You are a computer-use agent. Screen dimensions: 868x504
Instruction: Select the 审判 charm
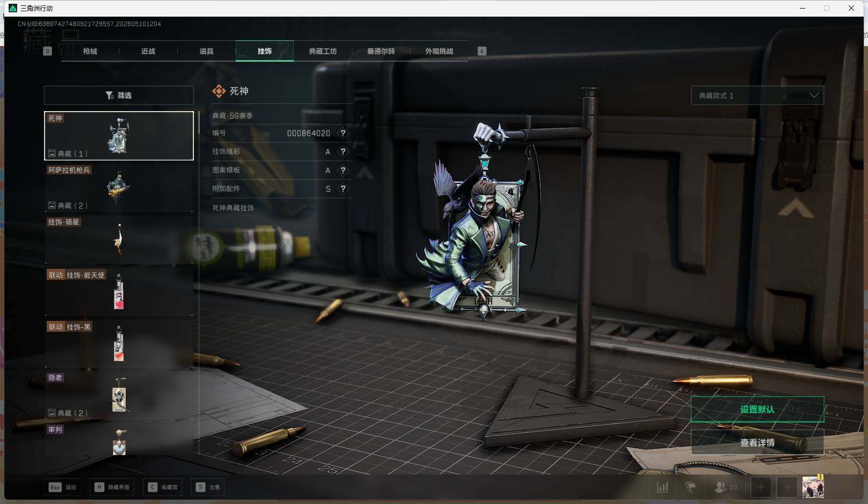119,439
